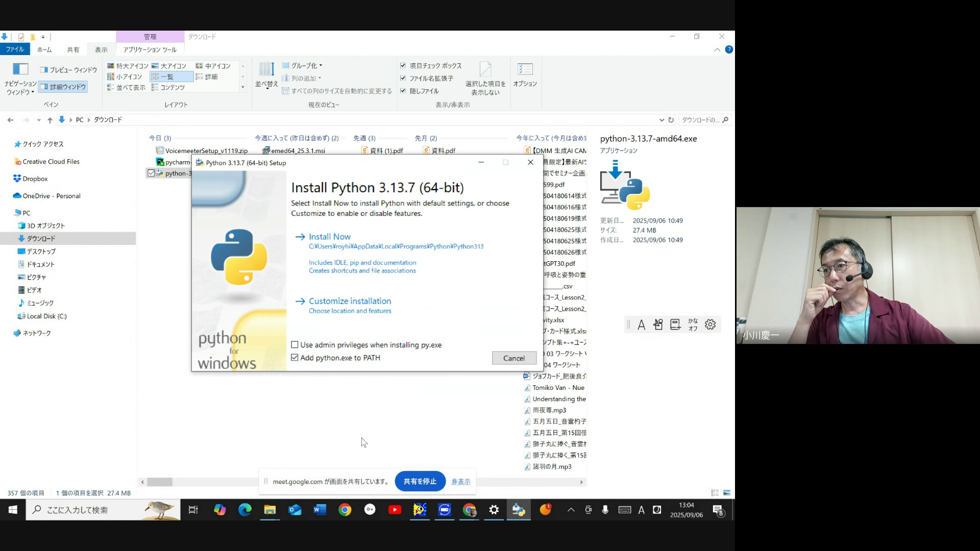This screenshot has height=551, width=980.
Task: Click the Up folder arrow icon
Action: click(x=50, y=120)
